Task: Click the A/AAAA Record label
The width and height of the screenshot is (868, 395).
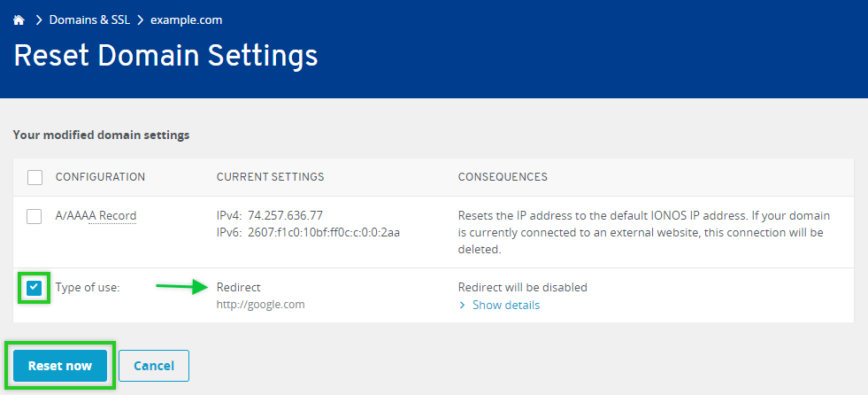Action: click(96, 216)
